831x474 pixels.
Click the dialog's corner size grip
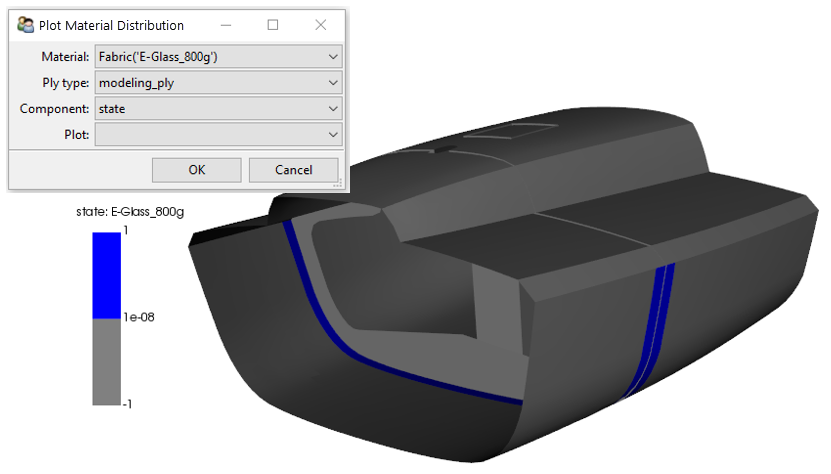[338, 184]
